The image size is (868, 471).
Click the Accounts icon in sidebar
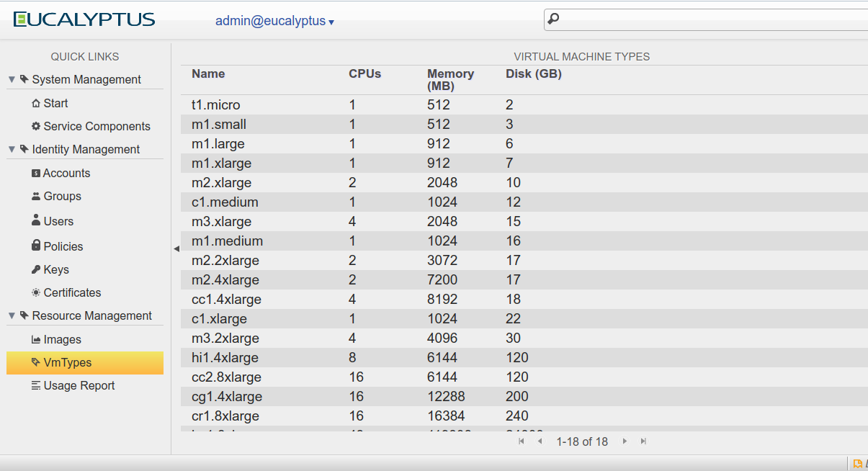coord(36,174)
